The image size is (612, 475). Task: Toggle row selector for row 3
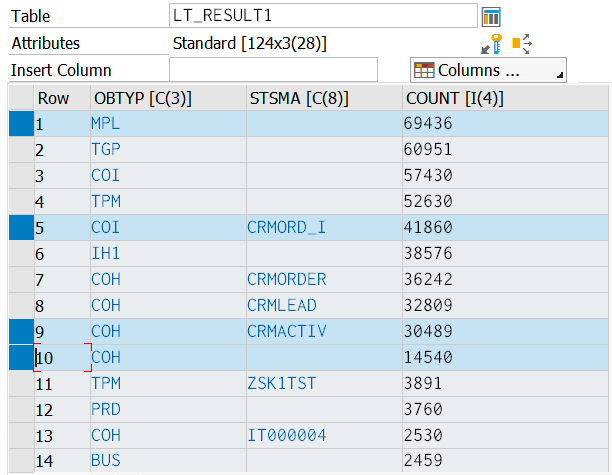click(x=21, y=176)
